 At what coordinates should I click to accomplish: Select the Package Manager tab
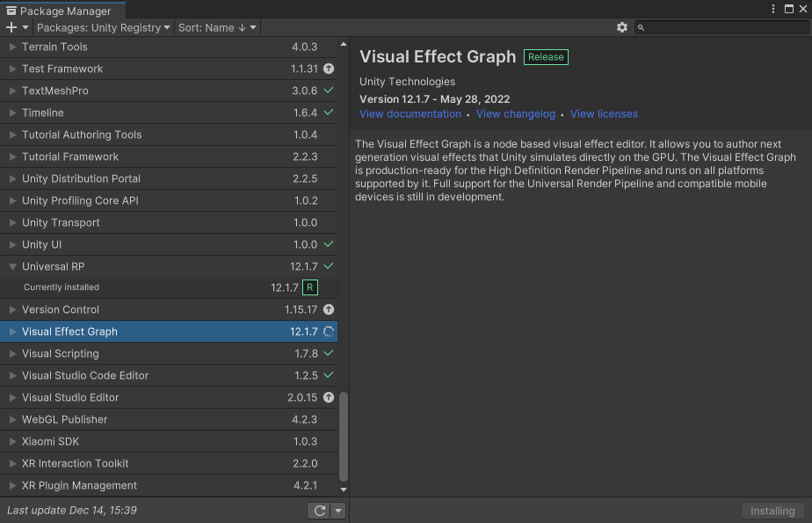point(58,11)
